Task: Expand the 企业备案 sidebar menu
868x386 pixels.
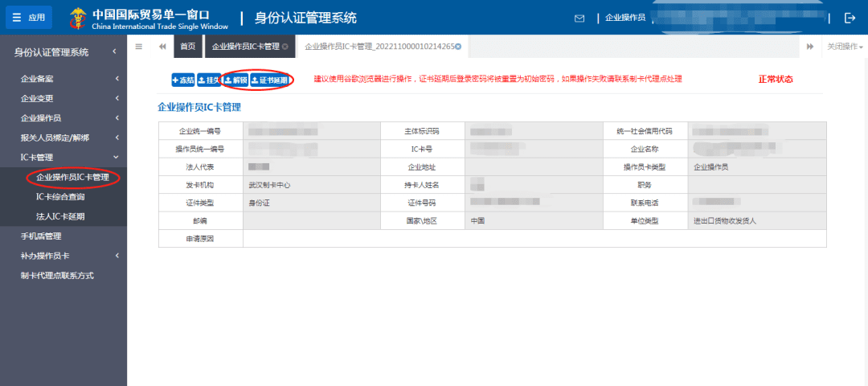Action: coord(63,79)
